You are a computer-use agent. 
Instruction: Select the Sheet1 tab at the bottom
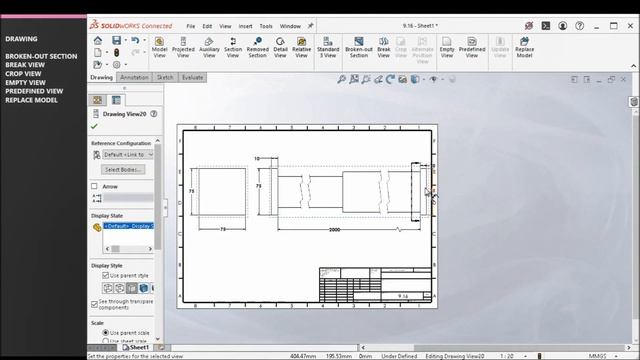pyautogui.click(x=136, y=347)
